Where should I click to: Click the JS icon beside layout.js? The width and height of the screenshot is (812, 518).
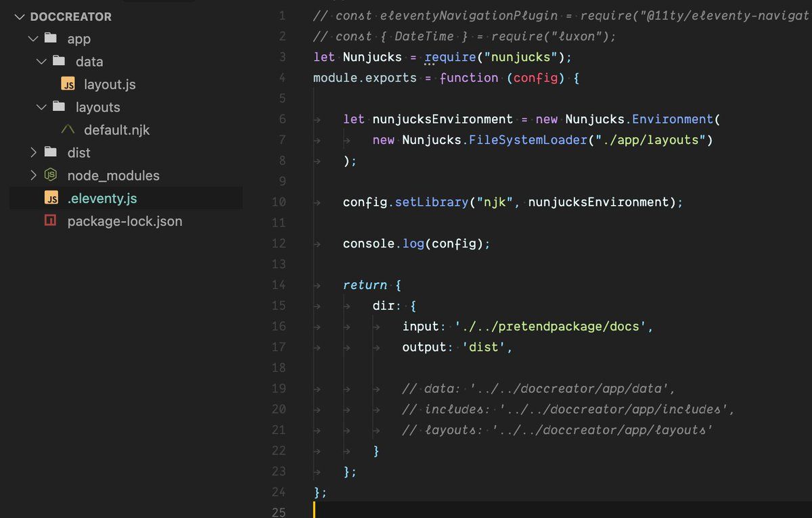coord(68,85)
